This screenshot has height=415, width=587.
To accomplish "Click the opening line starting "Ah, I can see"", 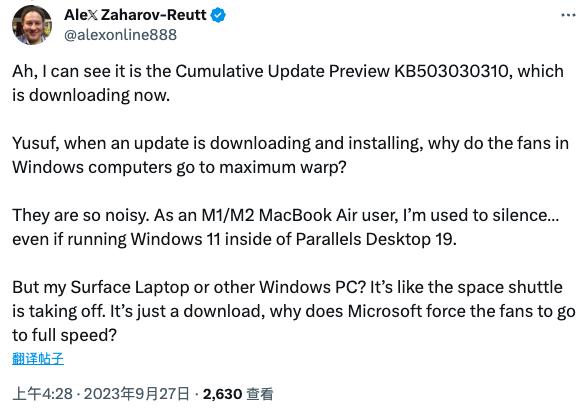I will tap(288, 83).
